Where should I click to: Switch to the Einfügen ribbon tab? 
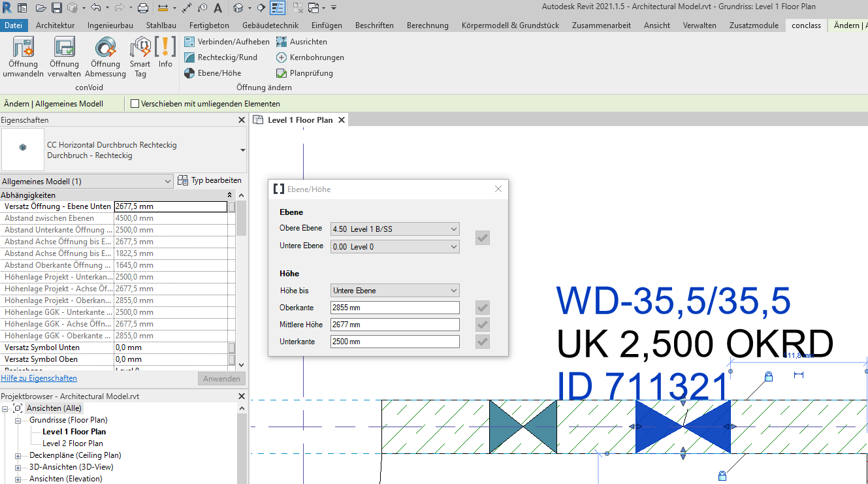tap(327, 25)
